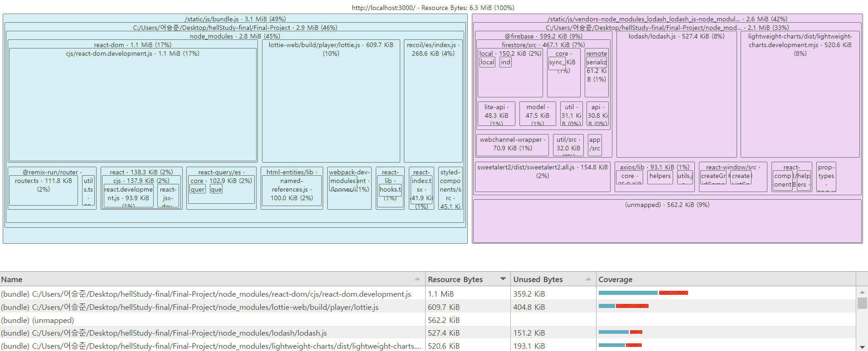Select the router.ts 111.8 KiB block

[44, 190]
